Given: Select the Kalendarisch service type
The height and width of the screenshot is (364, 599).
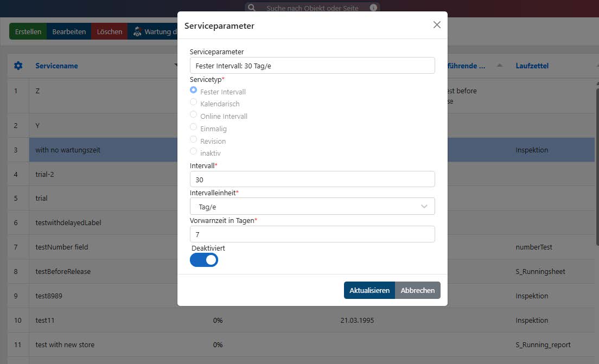Looking at the screenshot, I should [194, 103].
